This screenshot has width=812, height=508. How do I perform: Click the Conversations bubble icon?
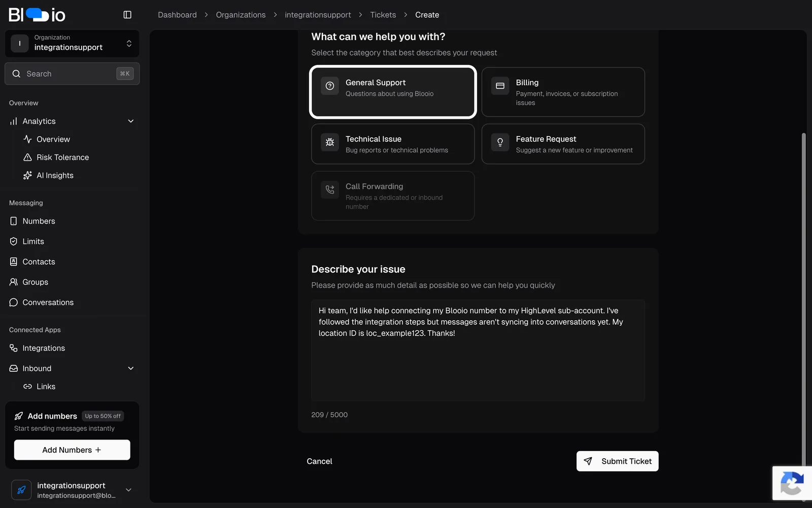(14, 302)
